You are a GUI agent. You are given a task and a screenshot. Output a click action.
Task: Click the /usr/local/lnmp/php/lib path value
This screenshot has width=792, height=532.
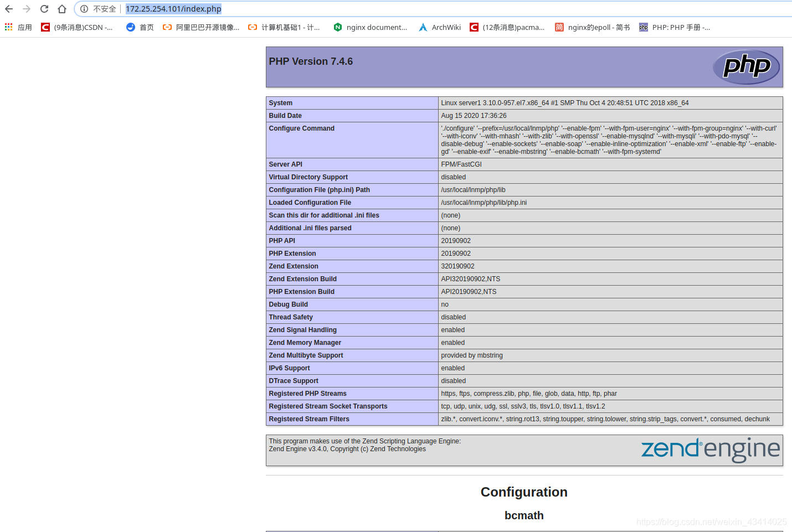pyautogui.click(x=473, y=190)
